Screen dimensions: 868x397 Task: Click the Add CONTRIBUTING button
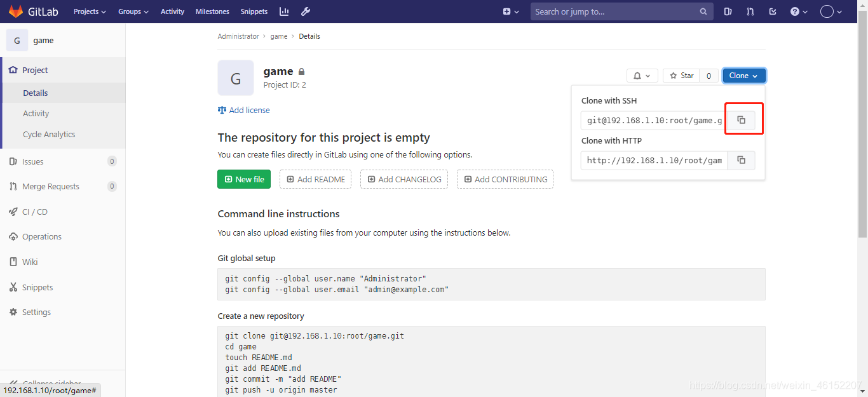point(505,179)
